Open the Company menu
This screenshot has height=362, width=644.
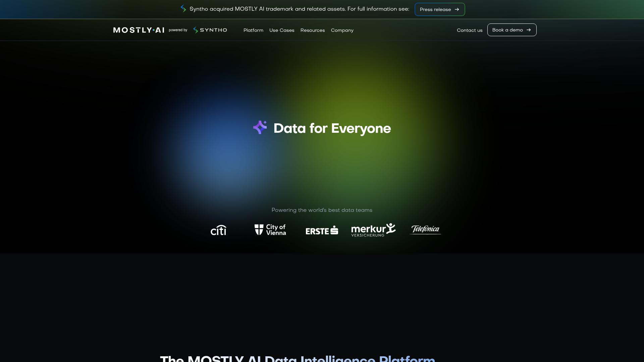342,30
